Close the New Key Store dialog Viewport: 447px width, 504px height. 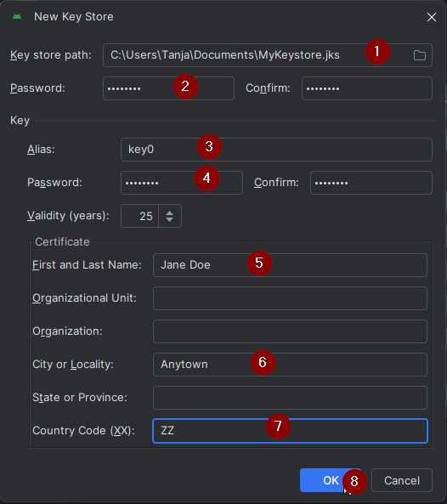432,17
